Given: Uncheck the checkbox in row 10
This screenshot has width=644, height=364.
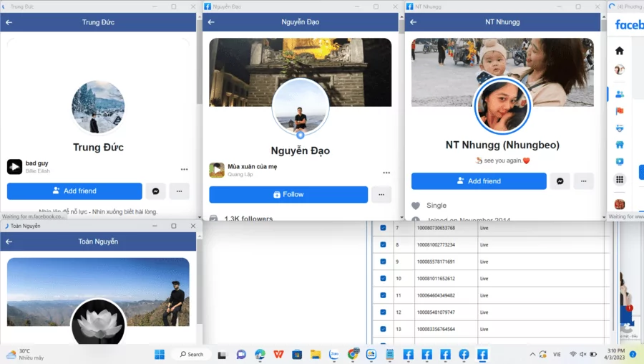Looking at the screenshot, I should click(x=383, y=279).
